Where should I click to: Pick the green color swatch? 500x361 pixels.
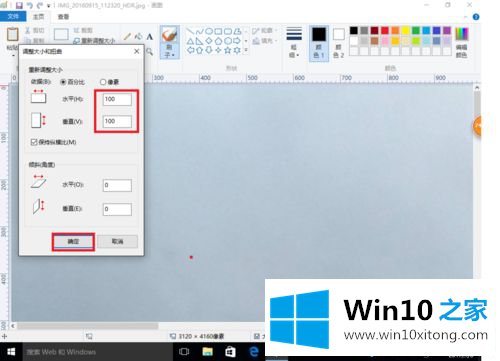coord(416,31)
